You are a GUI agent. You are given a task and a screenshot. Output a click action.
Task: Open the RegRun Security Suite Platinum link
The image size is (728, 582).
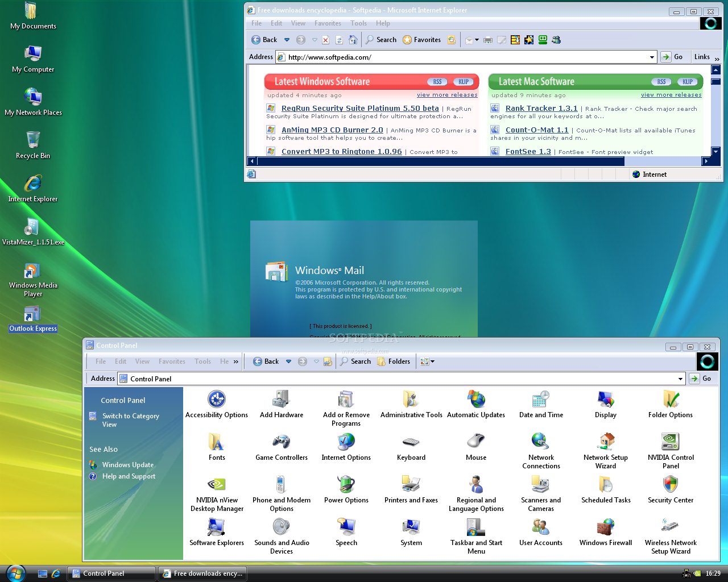(x=360, y=109)
